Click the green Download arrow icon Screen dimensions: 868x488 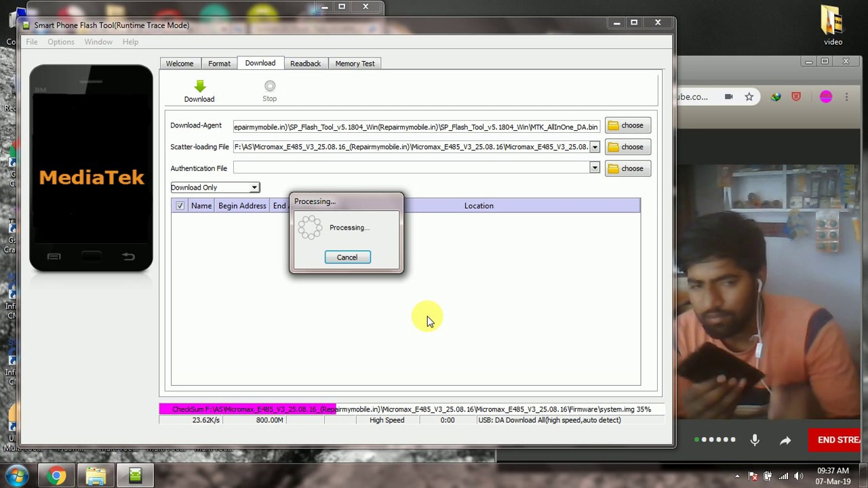coord(199,86)
